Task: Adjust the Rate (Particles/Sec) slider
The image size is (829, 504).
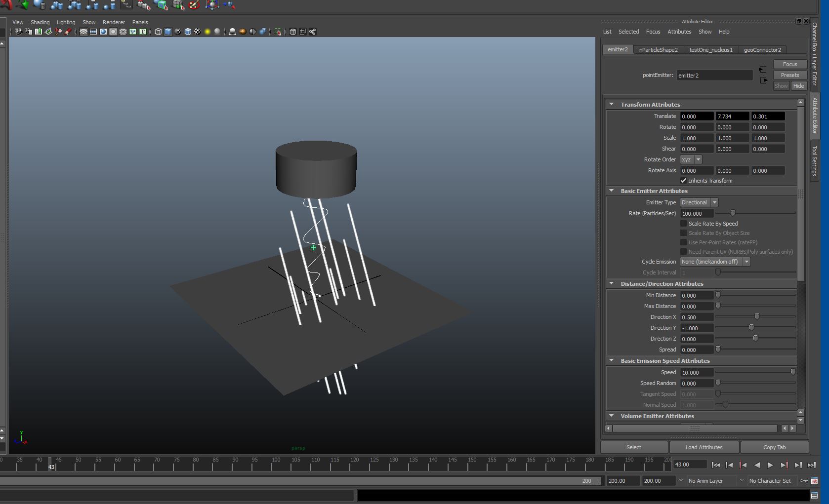Action: [x=733, y=213]
